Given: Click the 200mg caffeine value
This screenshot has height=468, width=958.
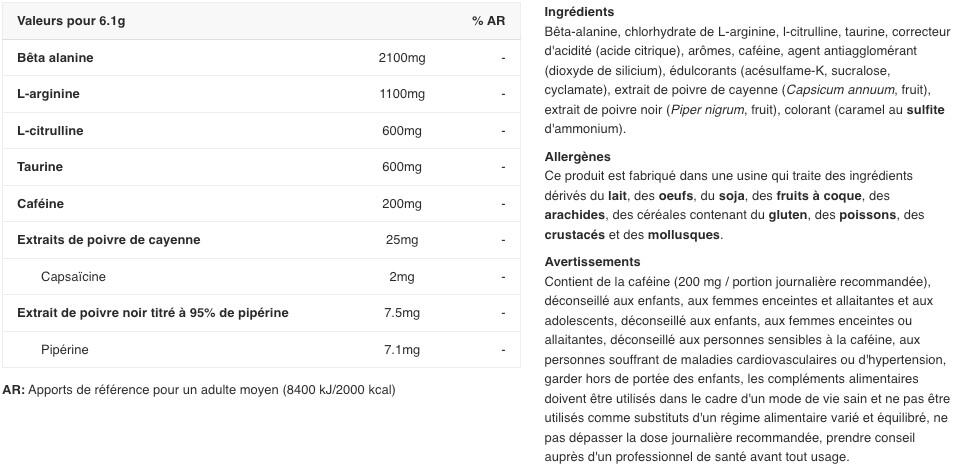Looking at the screenshot, I should pyautogui.click(x=401, y=204).
